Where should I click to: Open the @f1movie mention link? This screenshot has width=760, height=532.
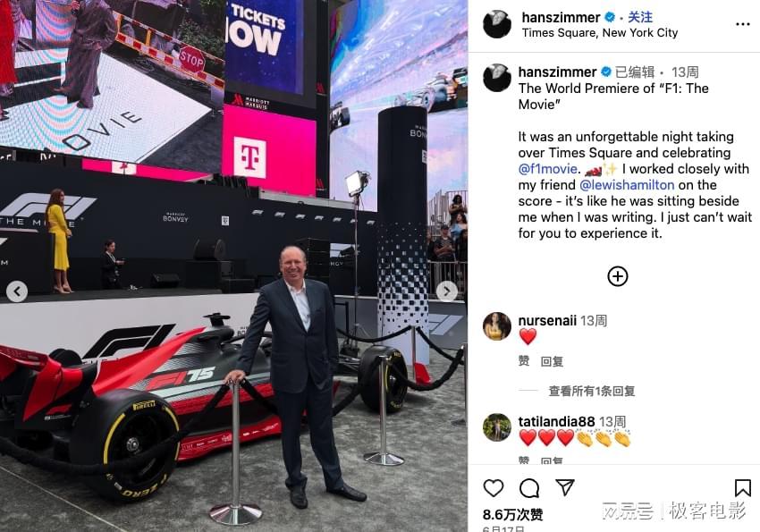click(548, 169)
